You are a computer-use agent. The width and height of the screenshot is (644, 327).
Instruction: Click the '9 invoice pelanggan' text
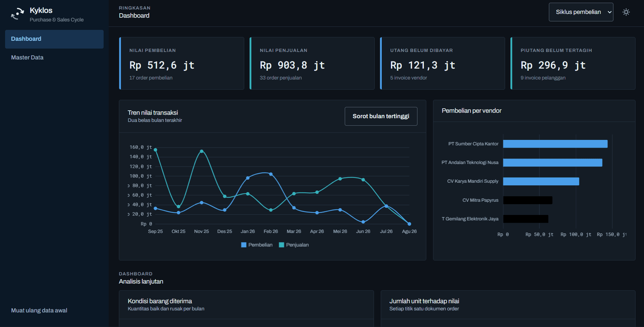tap(543, 78)
